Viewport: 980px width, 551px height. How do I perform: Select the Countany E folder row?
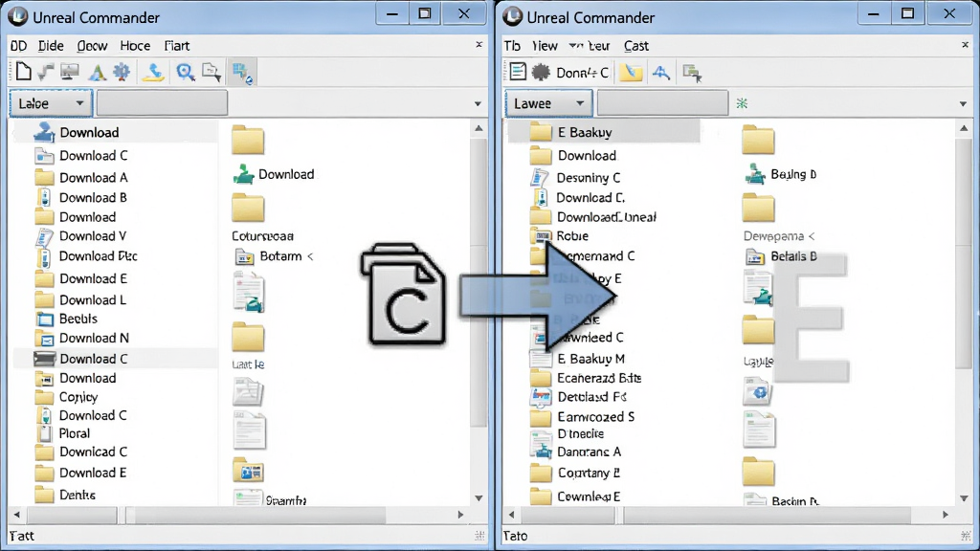[x=574, y=474]
